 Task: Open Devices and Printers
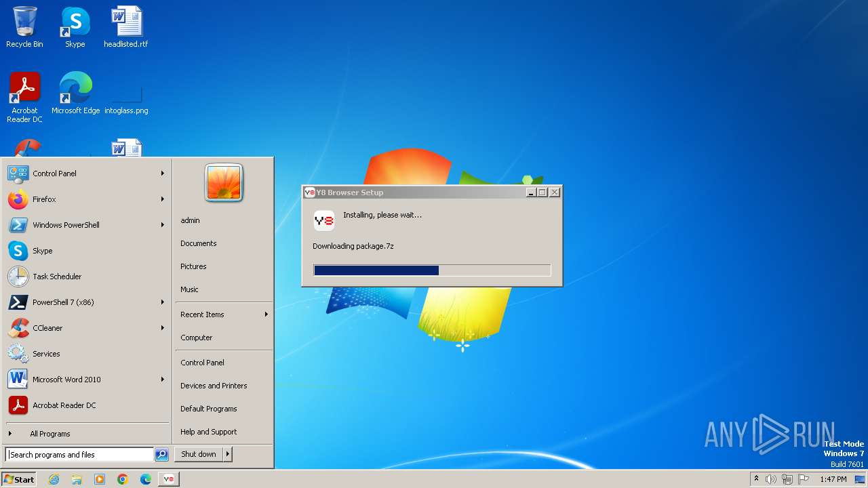point(214,386)
